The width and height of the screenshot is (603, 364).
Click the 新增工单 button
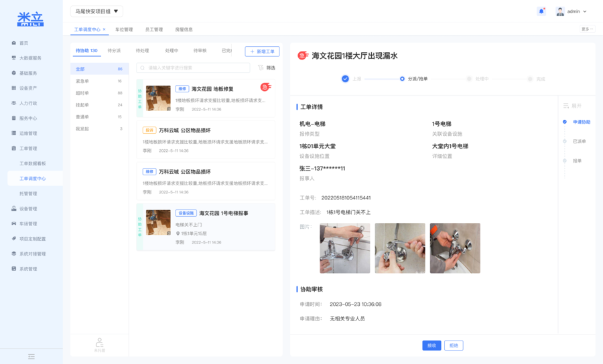point(262,52)
